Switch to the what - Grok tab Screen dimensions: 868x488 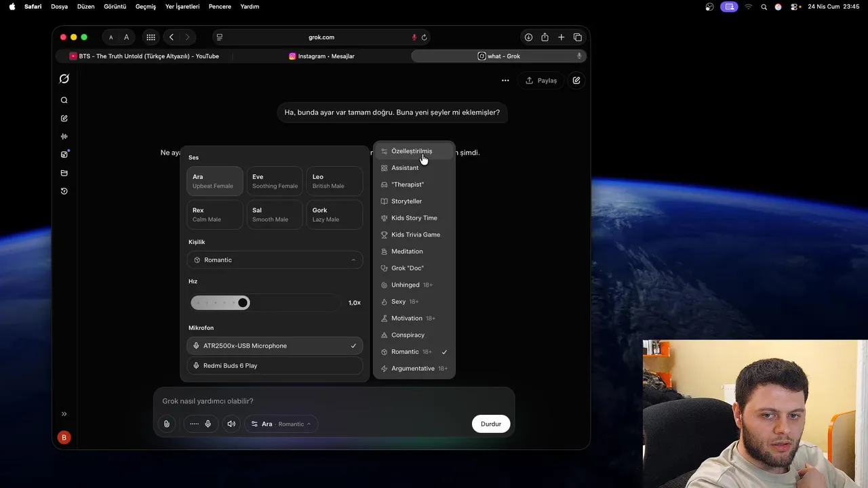tap(498, 56)
